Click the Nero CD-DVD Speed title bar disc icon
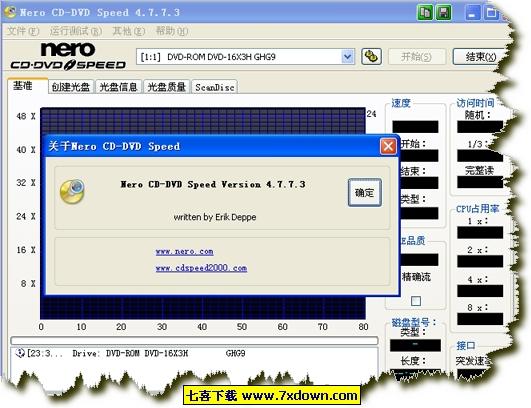 click(x=10, y=12)
